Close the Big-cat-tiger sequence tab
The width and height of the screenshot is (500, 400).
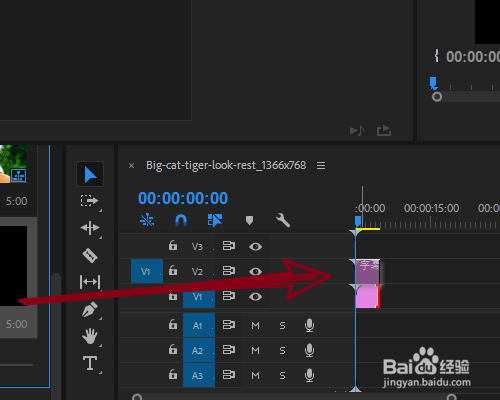[x=132, y=166]
